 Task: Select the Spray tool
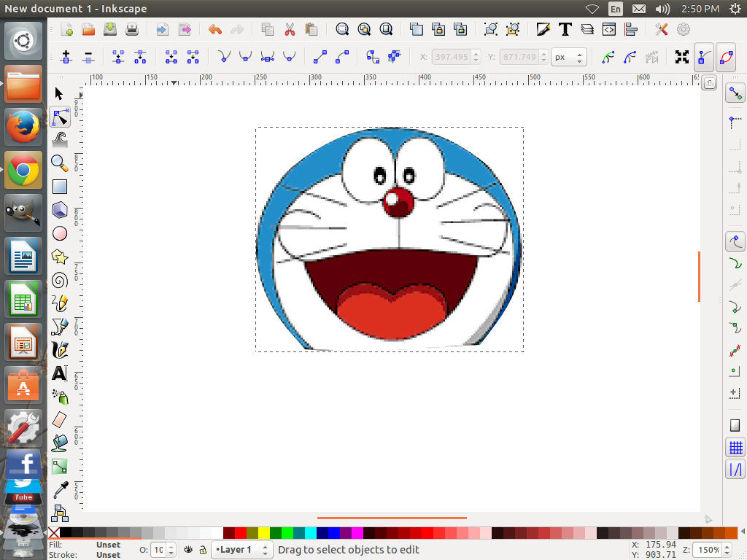(60, 397)
